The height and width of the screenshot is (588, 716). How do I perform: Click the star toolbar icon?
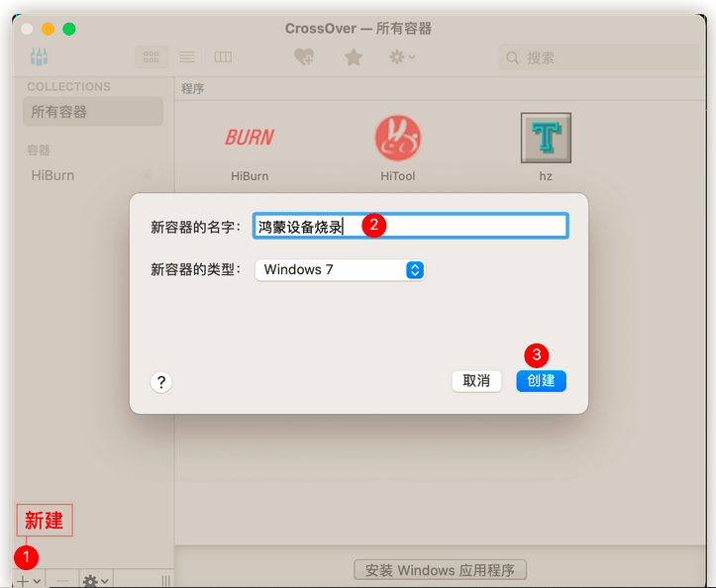(x=353, y=57)
